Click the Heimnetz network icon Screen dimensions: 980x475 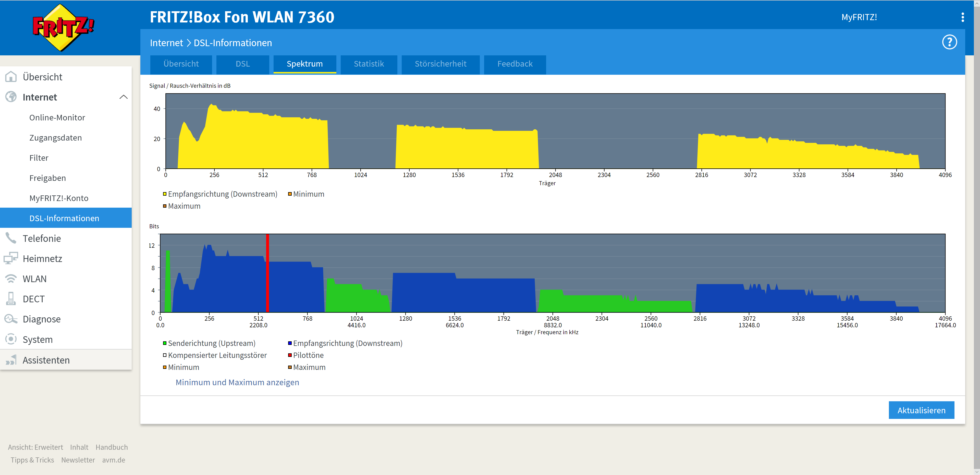pyautogui.click(x=11, y=259)
